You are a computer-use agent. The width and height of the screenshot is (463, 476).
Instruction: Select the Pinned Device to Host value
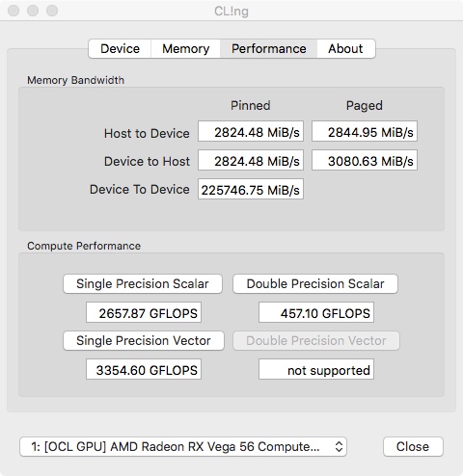pos(251,160)
